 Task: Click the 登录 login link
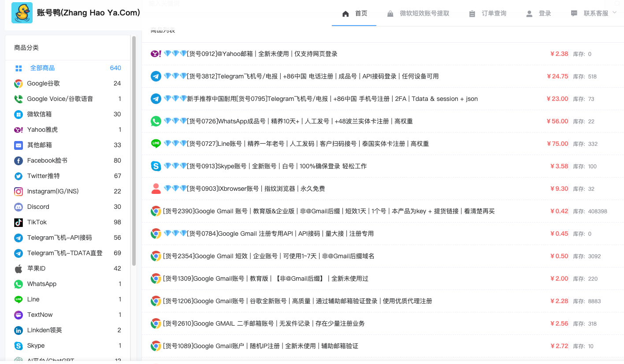539,13
